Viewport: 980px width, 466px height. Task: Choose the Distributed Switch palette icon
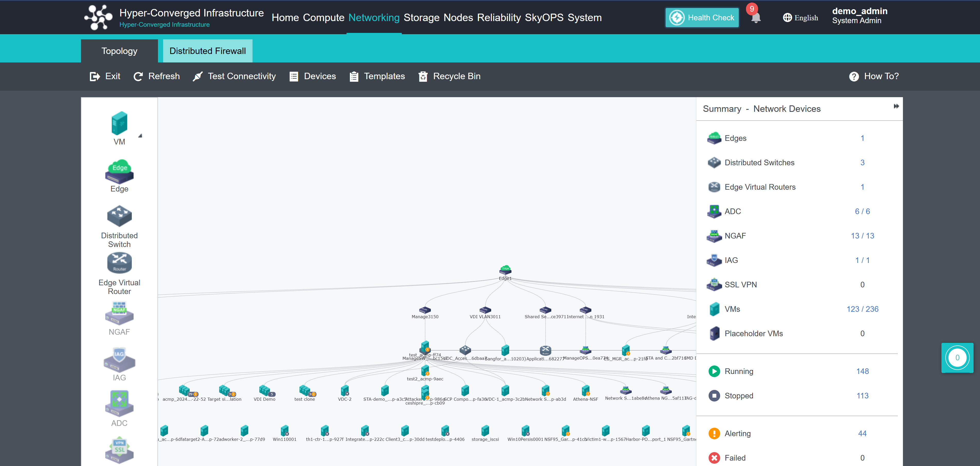pos(119,216)
